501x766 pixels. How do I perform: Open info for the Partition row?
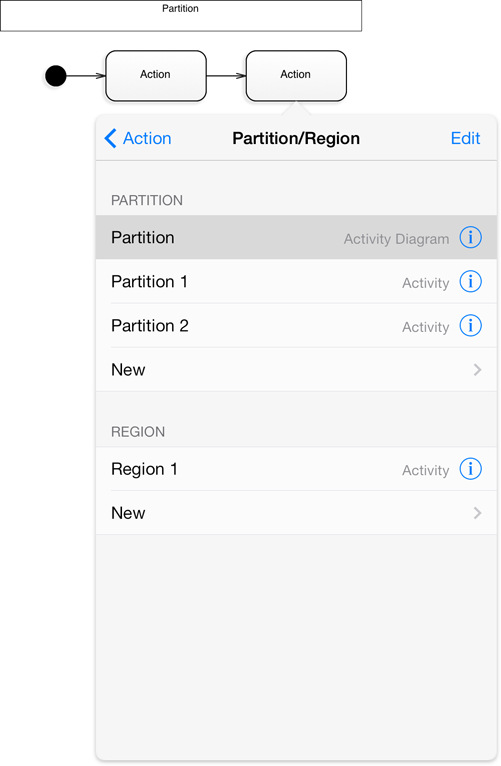(x=470, y=237)
